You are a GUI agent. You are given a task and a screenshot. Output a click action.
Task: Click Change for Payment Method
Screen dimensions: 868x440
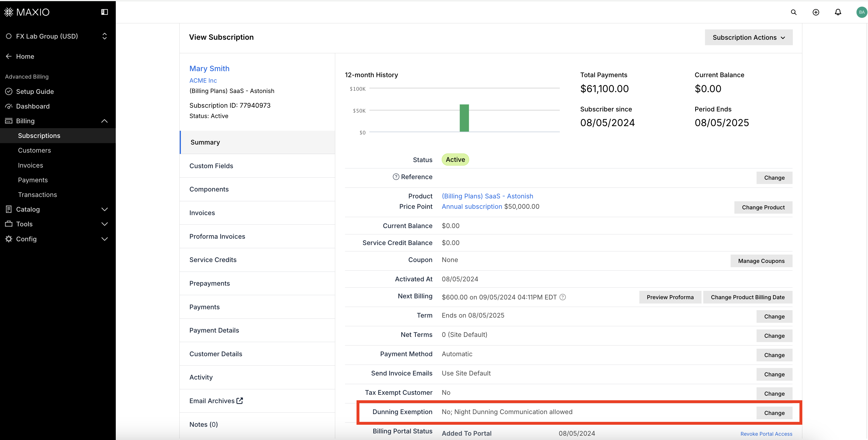(x=774, y=355)
